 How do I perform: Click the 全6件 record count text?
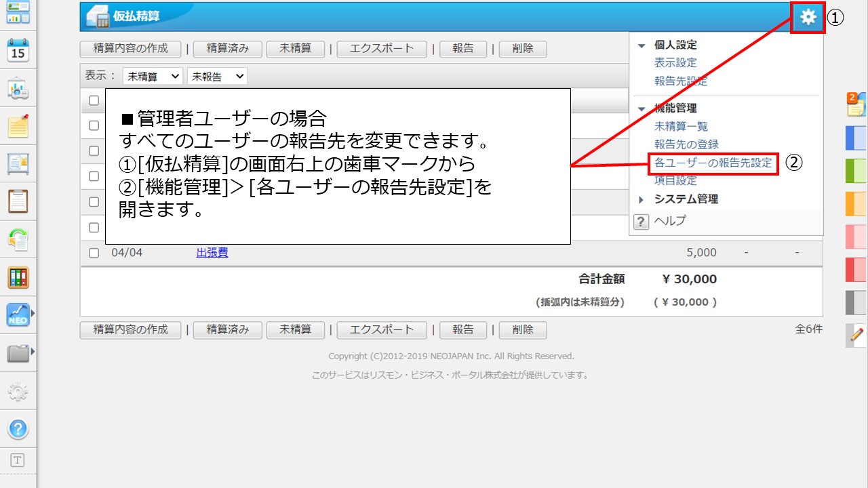coord(809,329)
